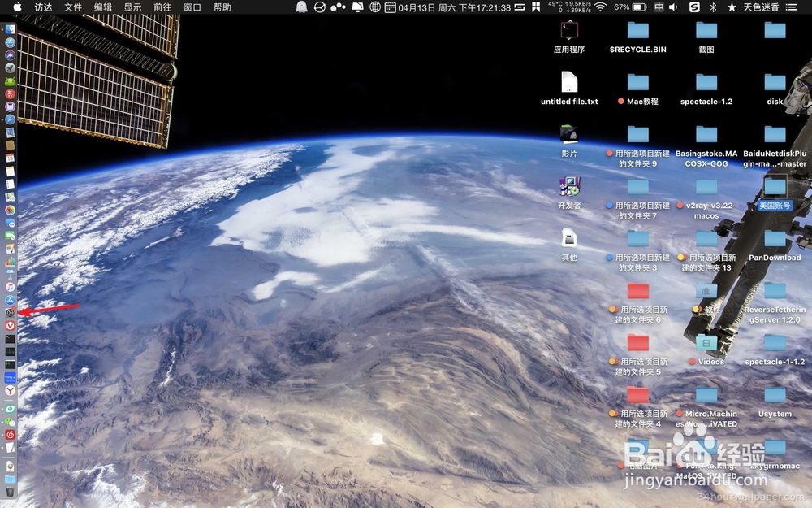Open System Preferences gear in Dock
Viewport: 812px width, 508px height.
(10, 313)
